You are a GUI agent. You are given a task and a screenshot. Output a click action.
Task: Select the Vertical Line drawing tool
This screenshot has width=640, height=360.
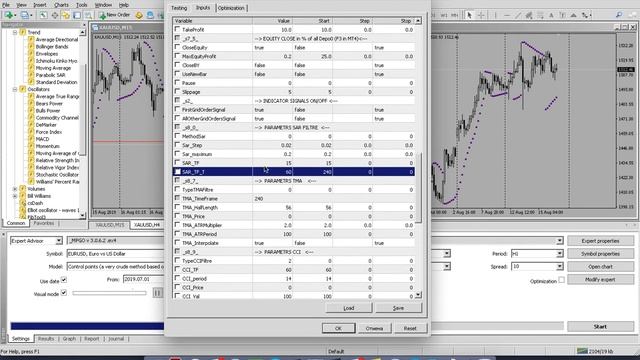pyautogui.click(x=495, y=15)
